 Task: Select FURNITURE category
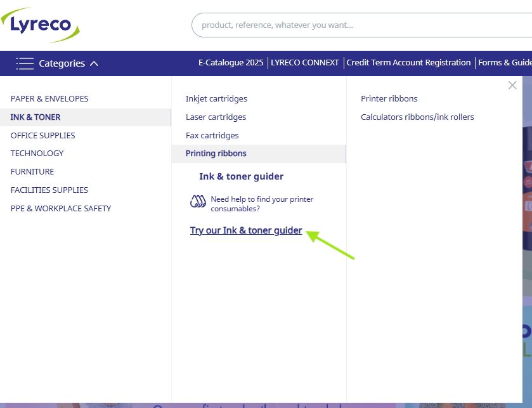[32, 172]
